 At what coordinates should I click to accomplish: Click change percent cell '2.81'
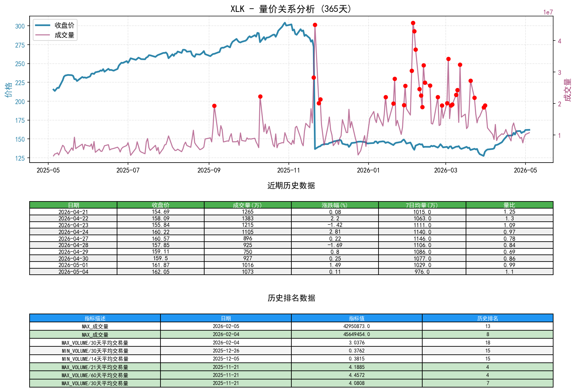coord(335,232)
